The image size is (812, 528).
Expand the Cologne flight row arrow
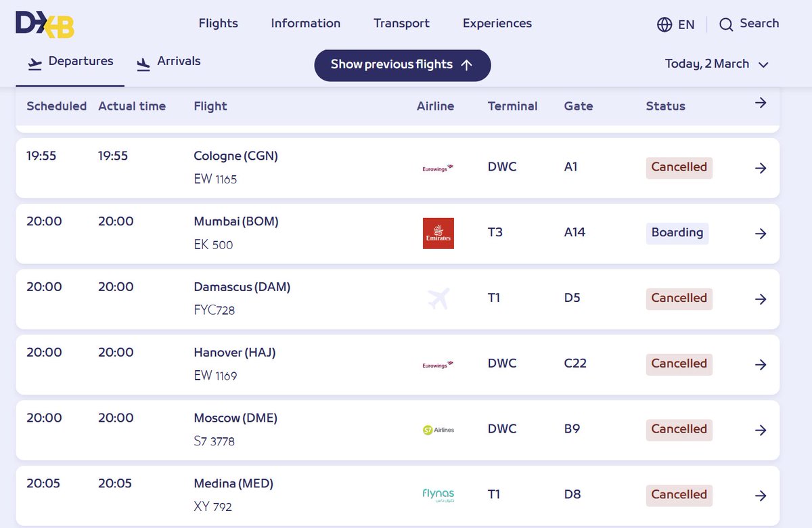(761, 168)
